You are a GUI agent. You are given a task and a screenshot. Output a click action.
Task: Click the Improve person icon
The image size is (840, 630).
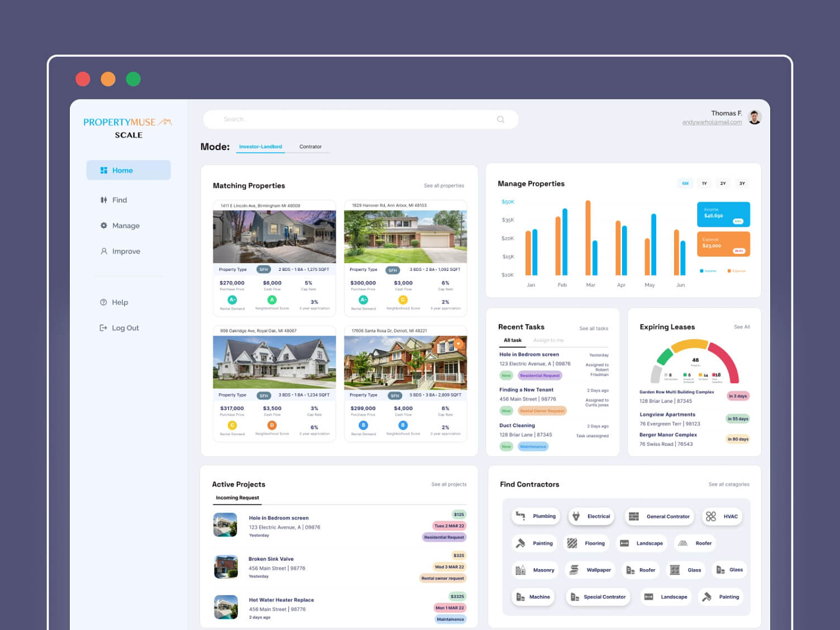pos(104,251)
